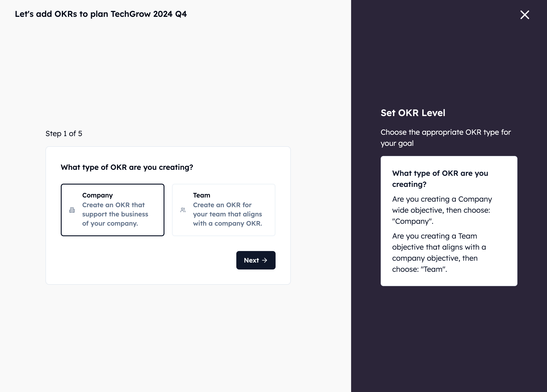547x392 pixels.
Task: Click the "support the business" Company description
Action: pyautogui.click(x=115, y=214)
